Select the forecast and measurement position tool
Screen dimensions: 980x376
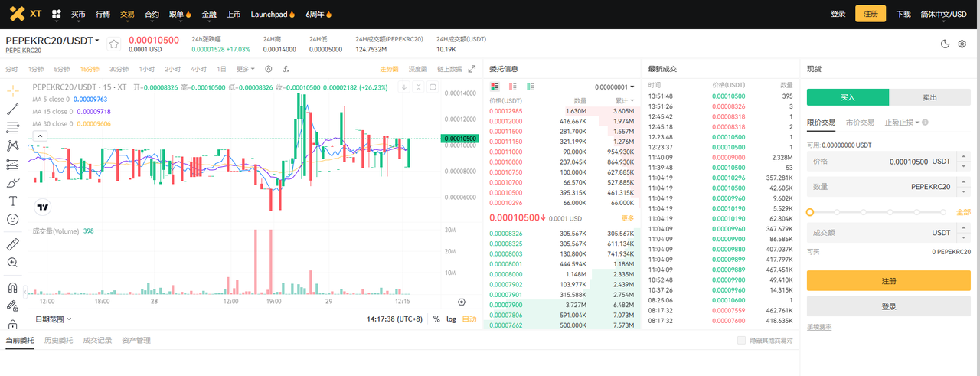[12, 164]
